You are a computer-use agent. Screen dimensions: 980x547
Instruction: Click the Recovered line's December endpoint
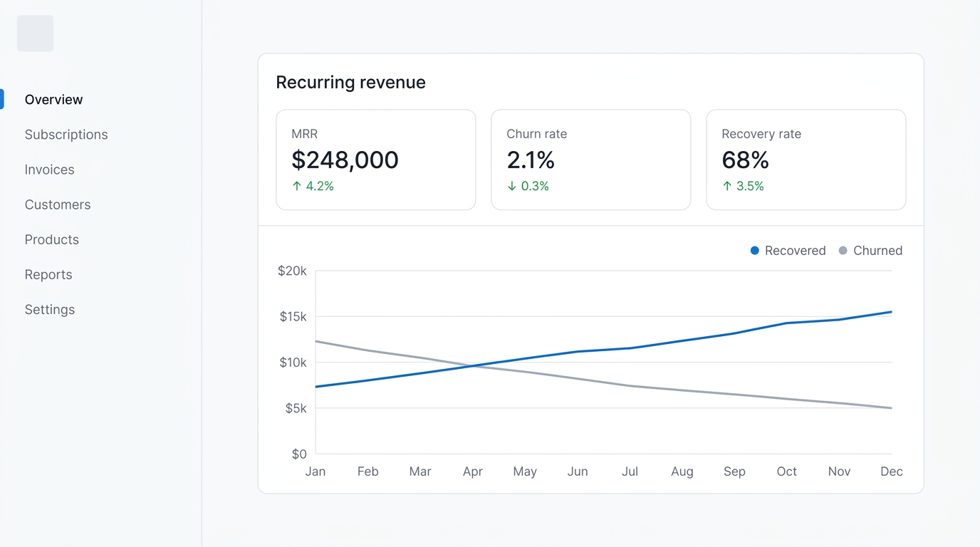click(x=891, y=312)
